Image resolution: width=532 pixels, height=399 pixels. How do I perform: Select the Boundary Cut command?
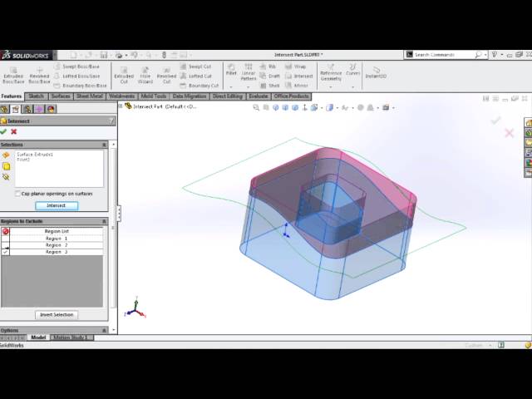point(199,86)
